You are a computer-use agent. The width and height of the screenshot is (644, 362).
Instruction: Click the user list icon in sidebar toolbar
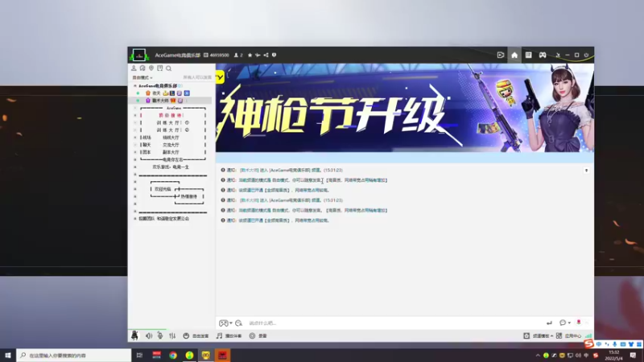[134, 68]
